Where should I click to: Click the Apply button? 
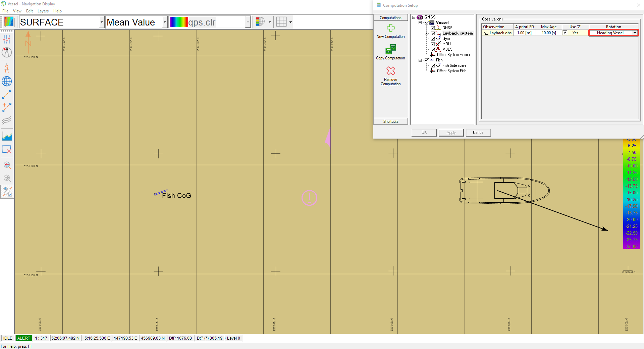tap(451, 133)
